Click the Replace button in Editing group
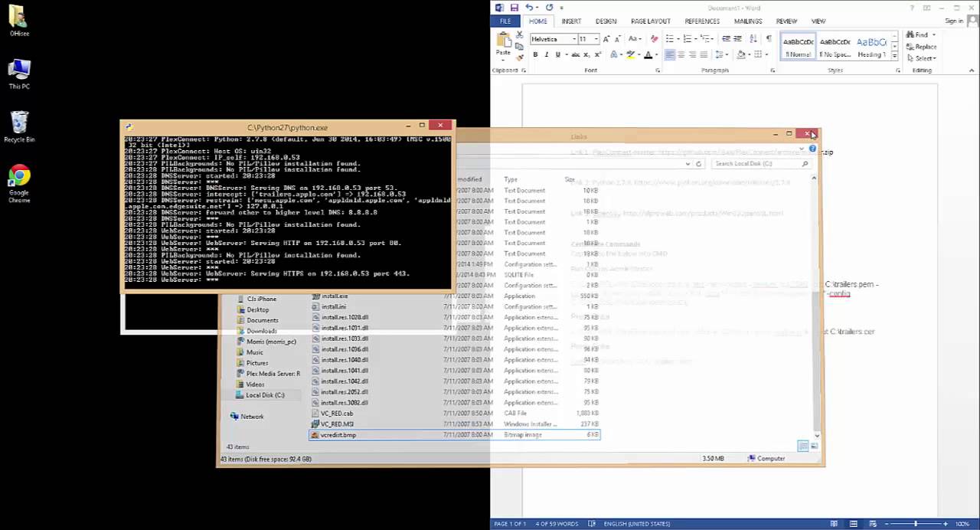 click(921, 47)
